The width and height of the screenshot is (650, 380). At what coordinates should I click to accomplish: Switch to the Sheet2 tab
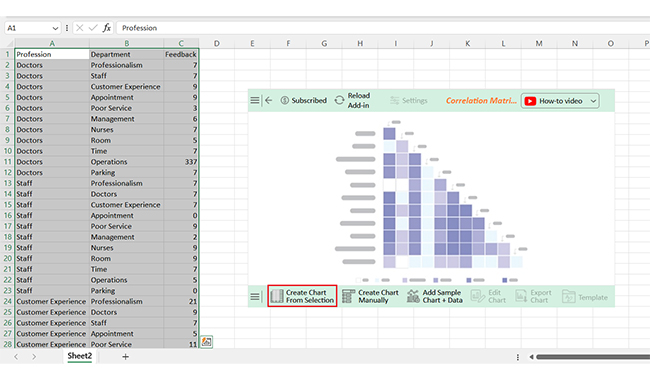[x=80, y=356]
